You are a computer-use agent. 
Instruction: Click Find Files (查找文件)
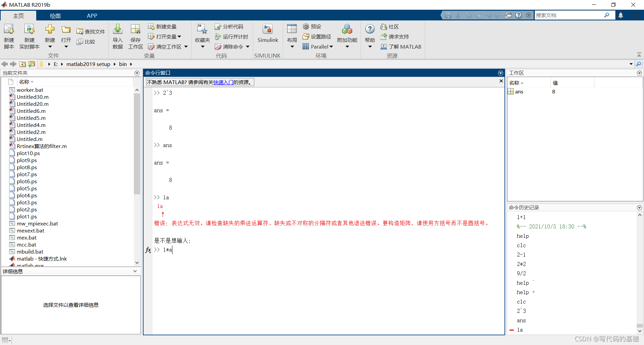91,31
